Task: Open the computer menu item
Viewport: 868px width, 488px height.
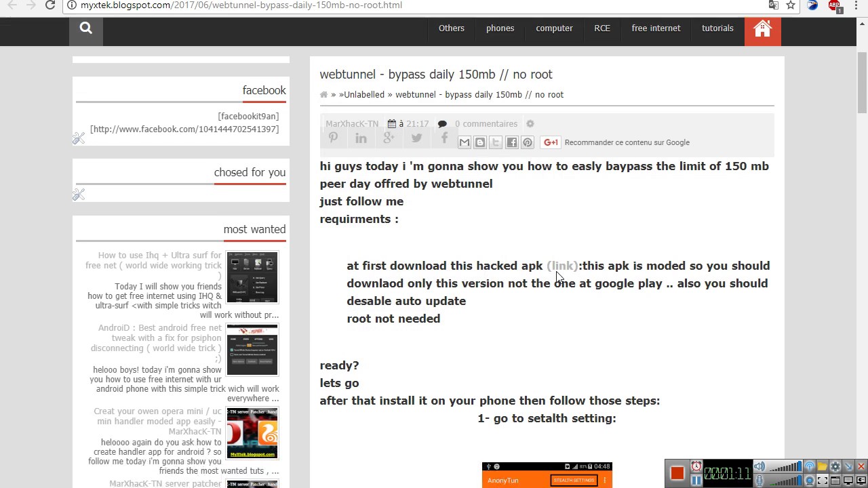Action: (554, 28)
